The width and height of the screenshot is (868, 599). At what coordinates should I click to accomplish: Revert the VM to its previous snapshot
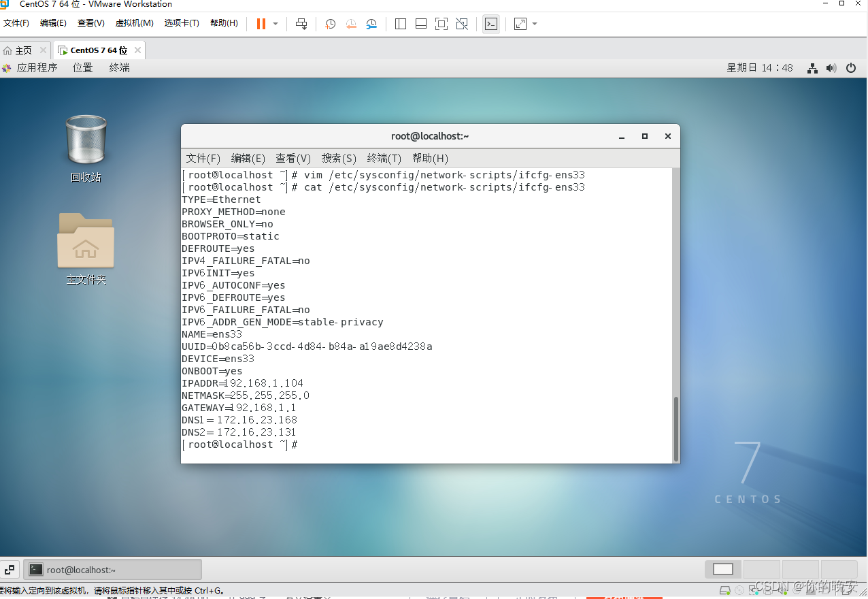pyautogui.click(x=351, y=24)
